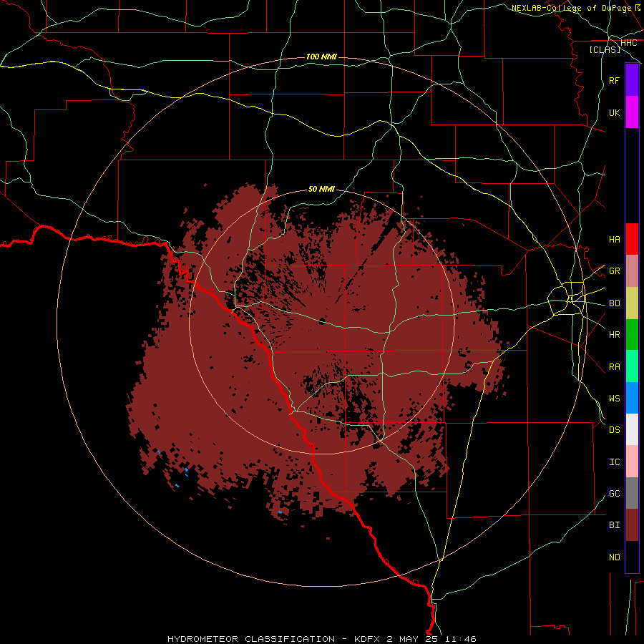
Task: Click the UK legend label
Action: (615, 112)
